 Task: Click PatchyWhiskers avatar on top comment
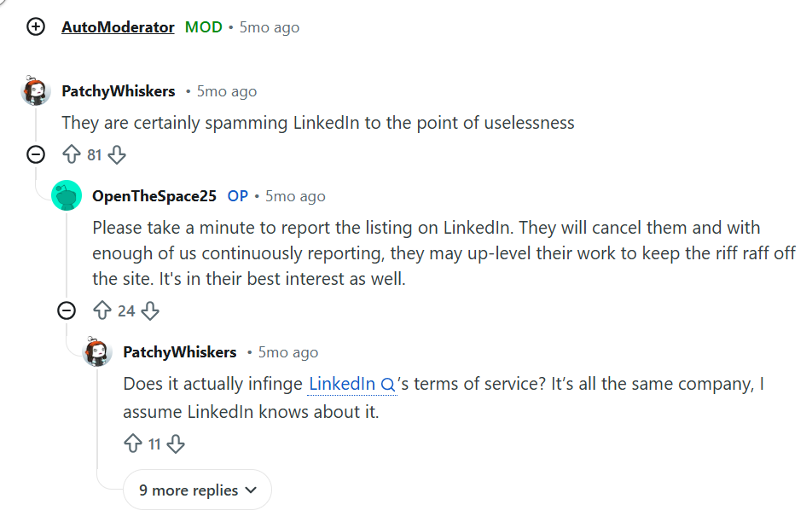pos(36,91)
